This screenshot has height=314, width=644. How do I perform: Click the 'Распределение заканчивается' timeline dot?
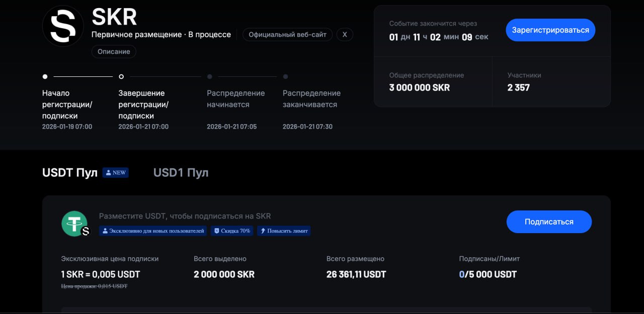(285, 77)
